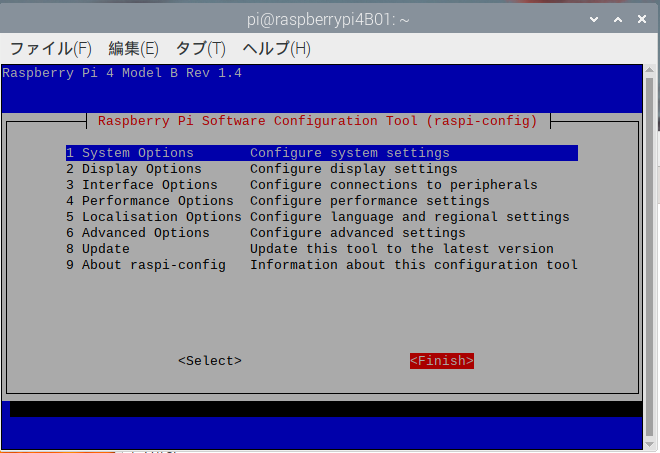Viewport: 660px width, 453px height.
Task: Click the 'Configure system settings' description
Action: (x=350, y=153)
